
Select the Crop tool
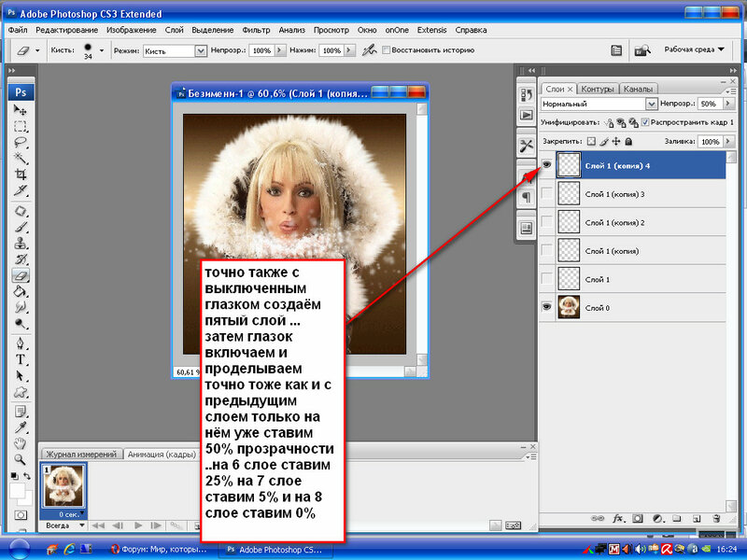[x=20, y=175]
